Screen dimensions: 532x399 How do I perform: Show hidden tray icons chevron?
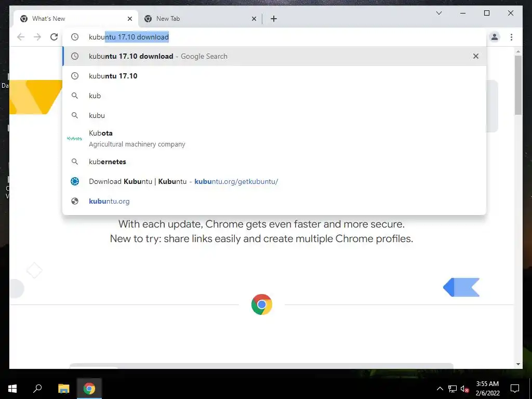point(440,389)
